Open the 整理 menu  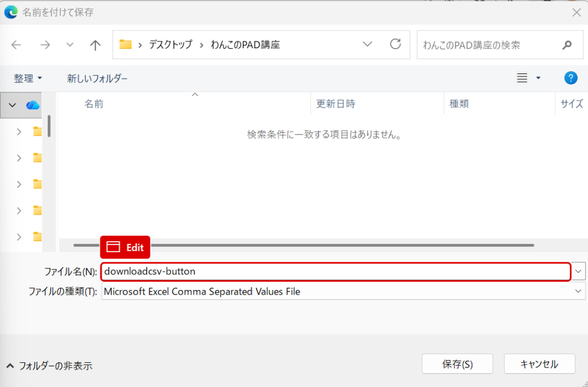tap(28, 78)
